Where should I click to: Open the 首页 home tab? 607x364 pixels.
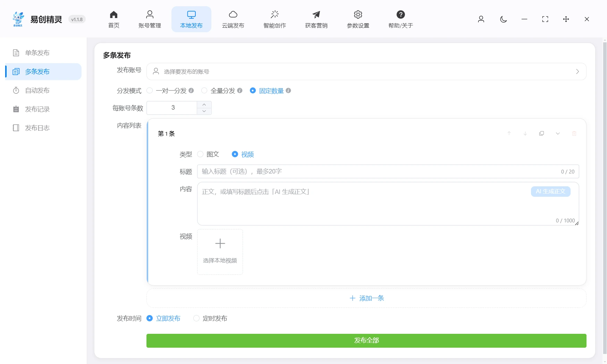114,19
